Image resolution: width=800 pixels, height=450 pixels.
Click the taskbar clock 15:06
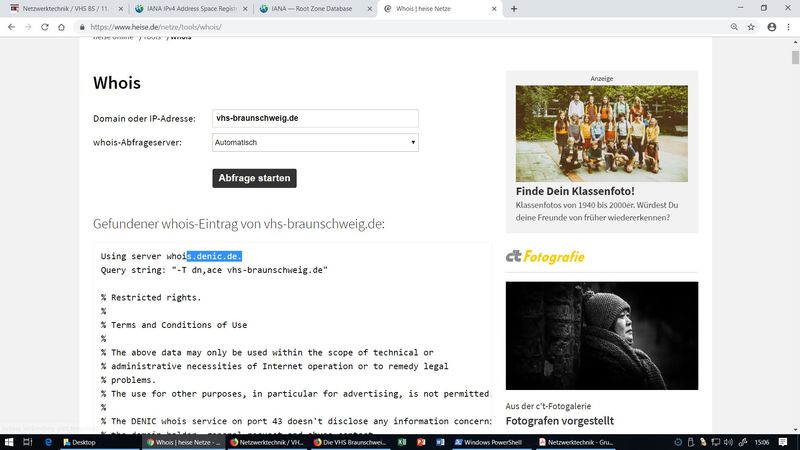tap(762, 442)
